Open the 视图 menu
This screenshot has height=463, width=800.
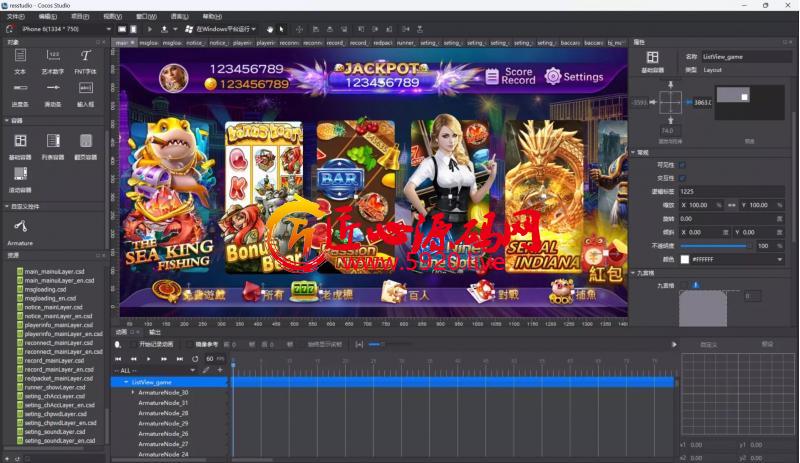pos(113,17)
